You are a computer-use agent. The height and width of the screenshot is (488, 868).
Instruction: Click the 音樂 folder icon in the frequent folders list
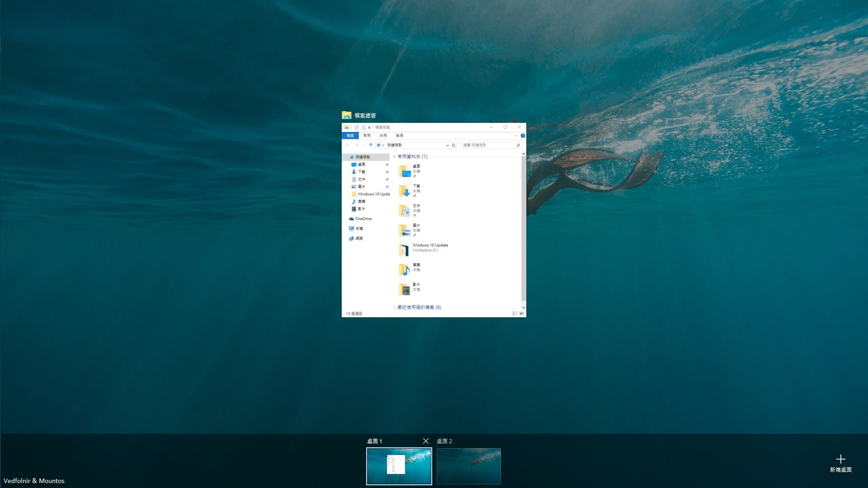click(x=405, y=270)
